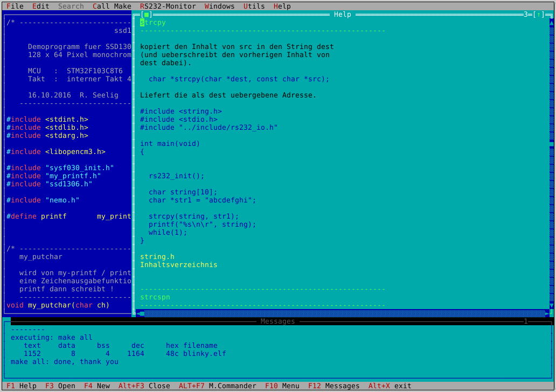556x392 pixels.
Task: Click F4 New in status bar
Action: pos(97,386)
